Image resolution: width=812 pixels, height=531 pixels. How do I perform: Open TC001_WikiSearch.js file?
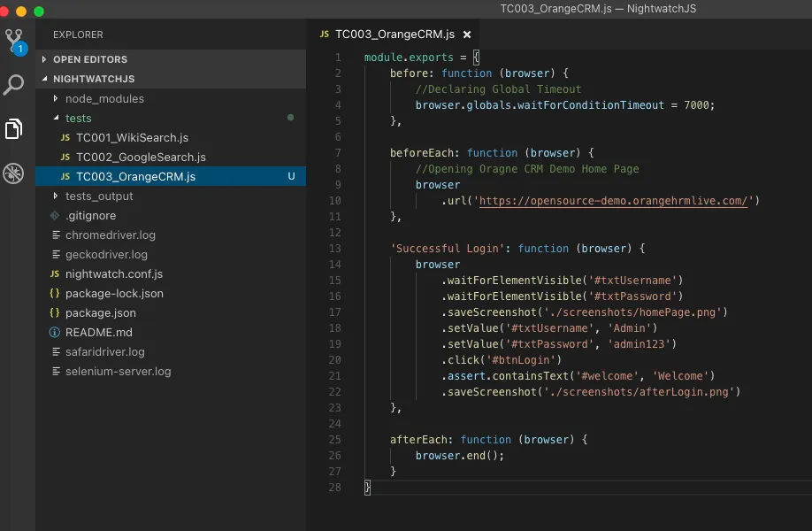coord(171,138)
